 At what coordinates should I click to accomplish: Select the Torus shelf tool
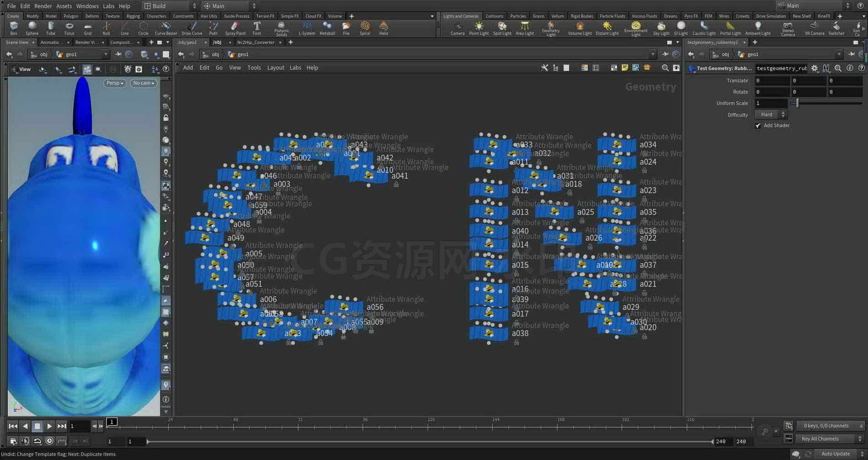click(x=69, y=28)
